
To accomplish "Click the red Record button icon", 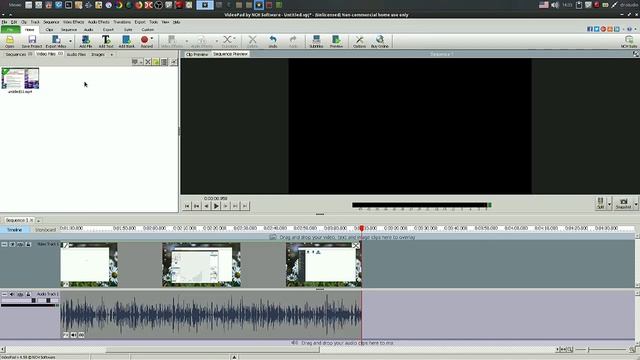I will click(144, 40).
